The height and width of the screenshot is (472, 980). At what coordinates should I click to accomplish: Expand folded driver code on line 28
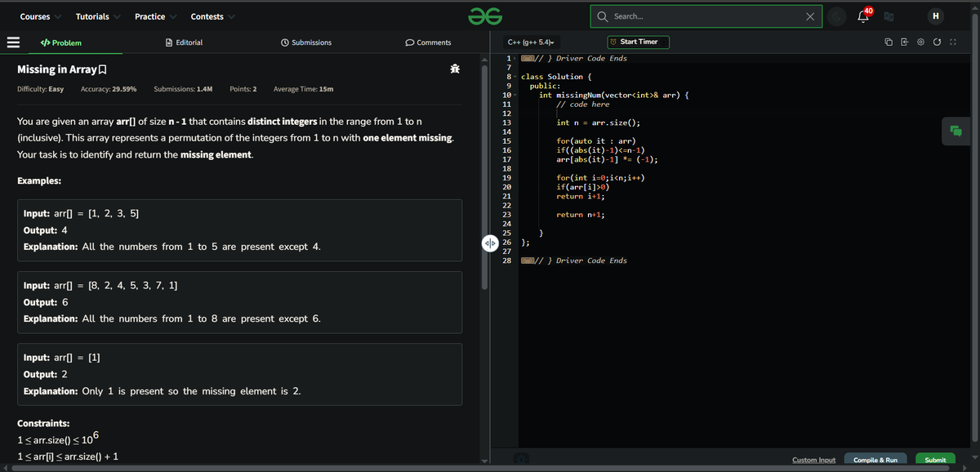click(528, 260)
